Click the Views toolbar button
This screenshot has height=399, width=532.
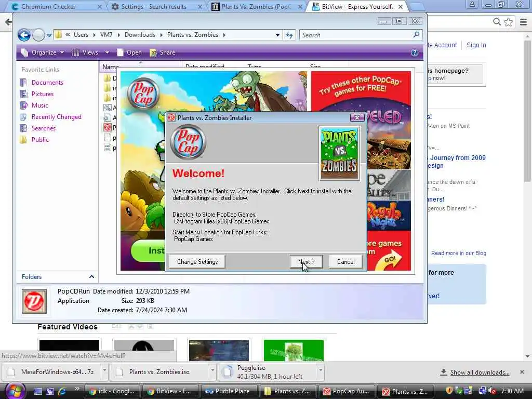[86, 52]
